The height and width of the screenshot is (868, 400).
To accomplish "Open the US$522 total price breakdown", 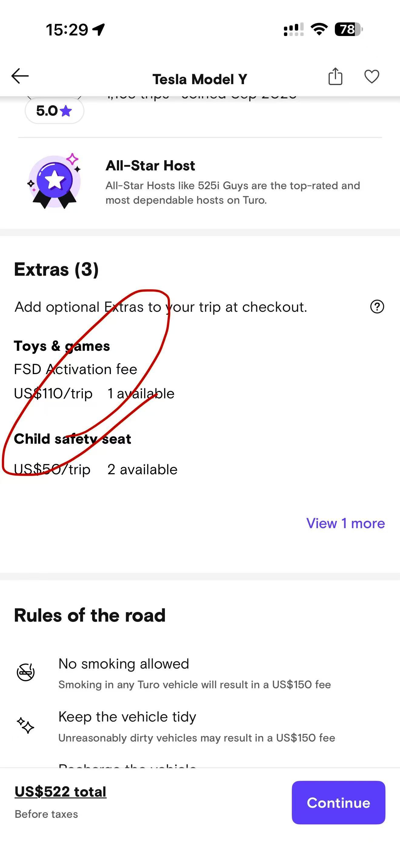I will 60,791.
